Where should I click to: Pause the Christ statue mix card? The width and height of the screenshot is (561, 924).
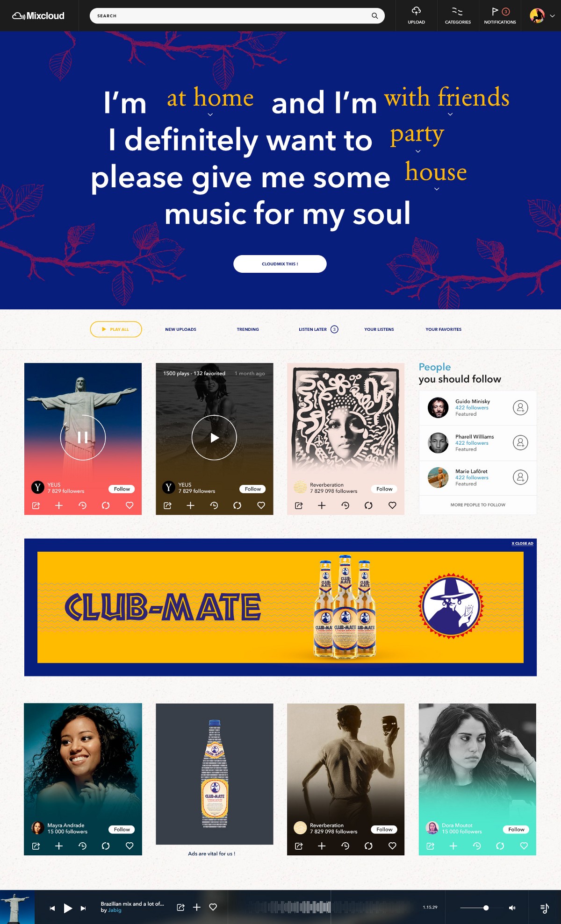(83, 437)
